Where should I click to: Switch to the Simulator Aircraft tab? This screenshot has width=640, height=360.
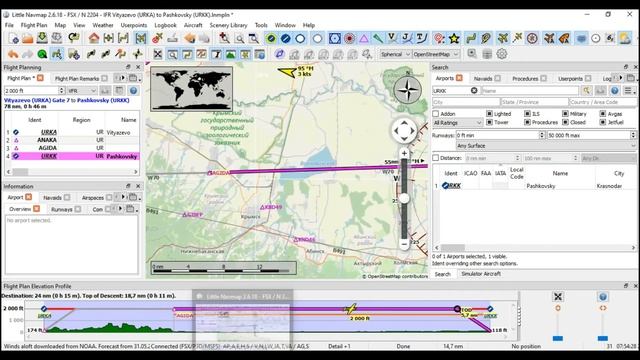coord(481,274)
